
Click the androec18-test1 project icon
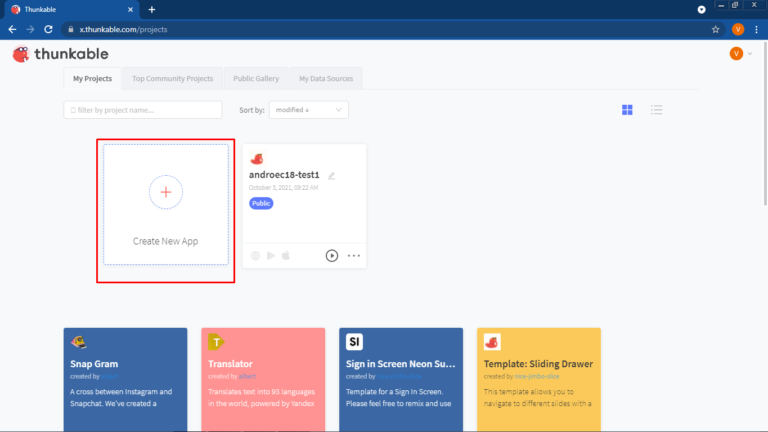pos(257,158)
